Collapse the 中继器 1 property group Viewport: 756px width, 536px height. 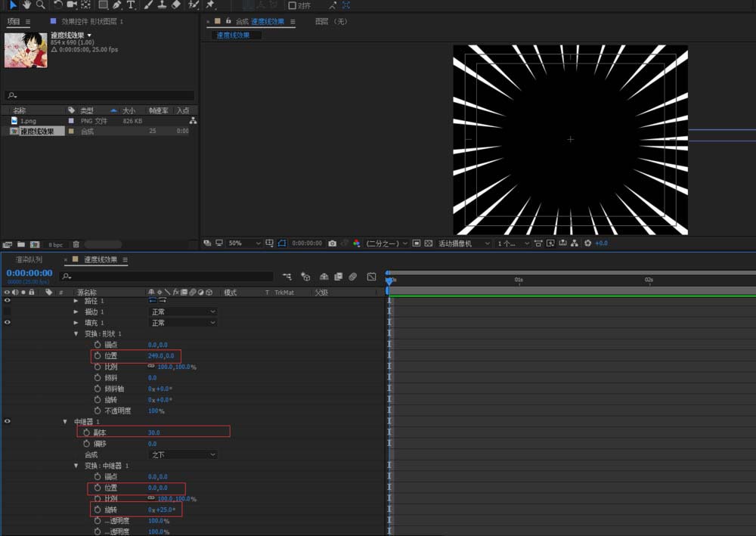(x=66, y=422)
